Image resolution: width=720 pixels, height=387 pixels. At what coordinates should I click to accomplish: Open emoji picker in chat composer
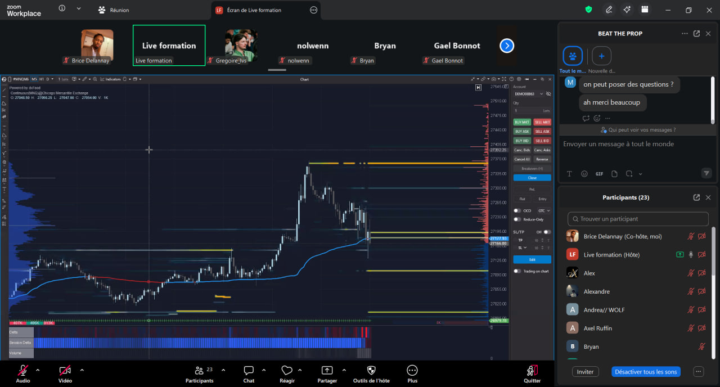click(584, 174)
